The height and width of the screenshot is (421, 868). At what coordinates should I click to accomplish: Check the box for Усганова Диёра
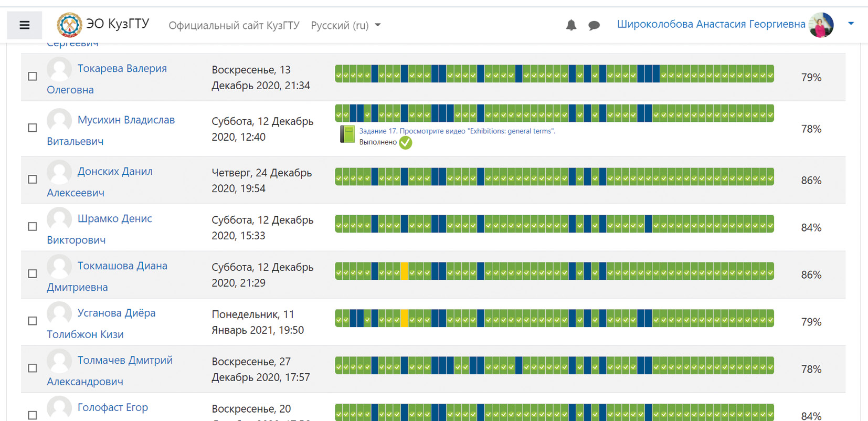(x=33, y=321)
